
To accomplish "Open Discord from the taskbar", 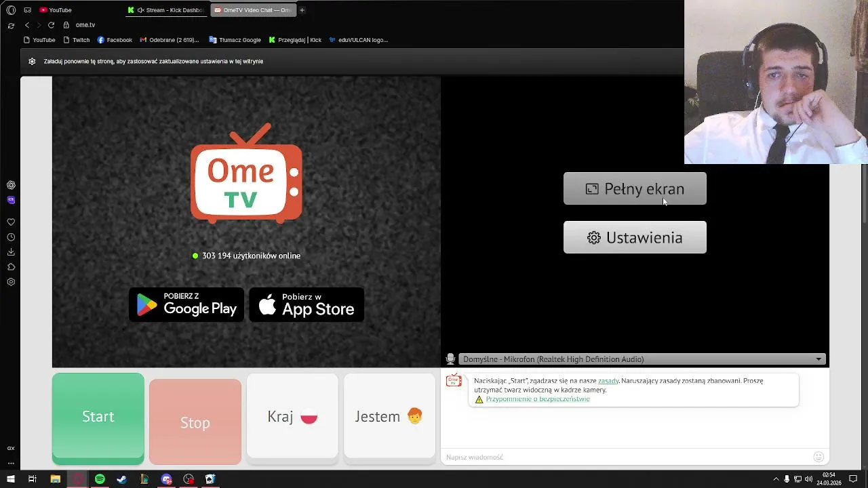I will coord(166,479).
